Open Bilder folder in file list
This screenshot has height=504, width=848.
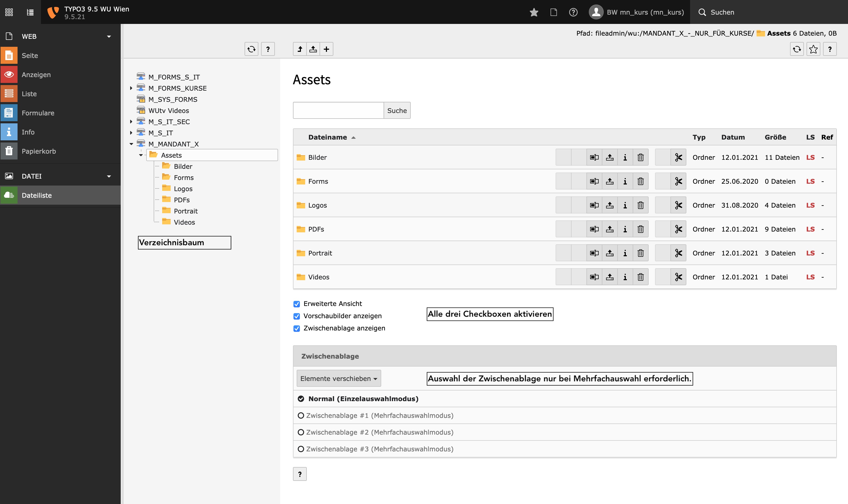pyautogui.click(x=317, y=157)
